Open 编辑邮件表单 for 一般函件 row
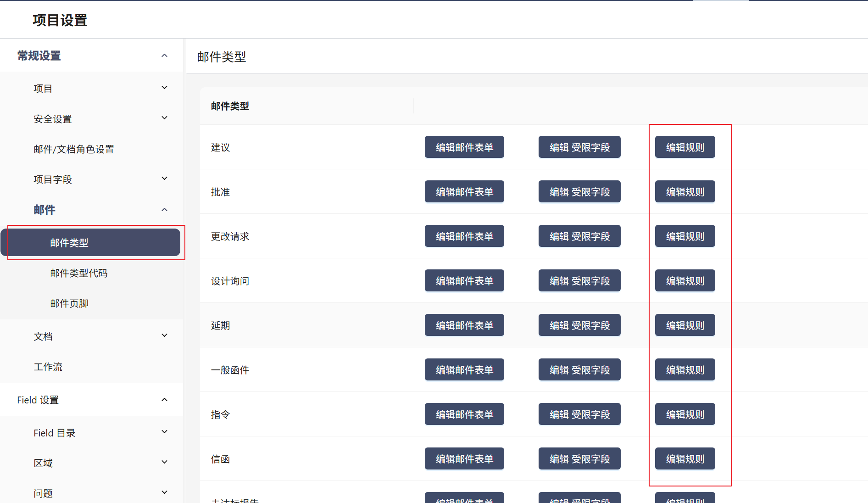Viewport: 868px width, 503px height. [464, 369]
